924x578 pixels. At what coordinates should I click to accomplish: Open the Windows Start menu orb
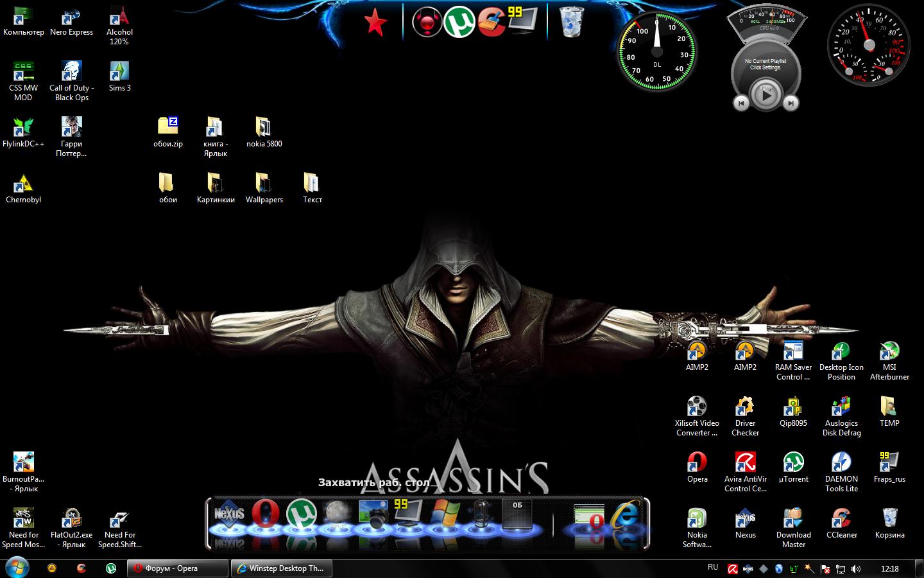(17, 568)
